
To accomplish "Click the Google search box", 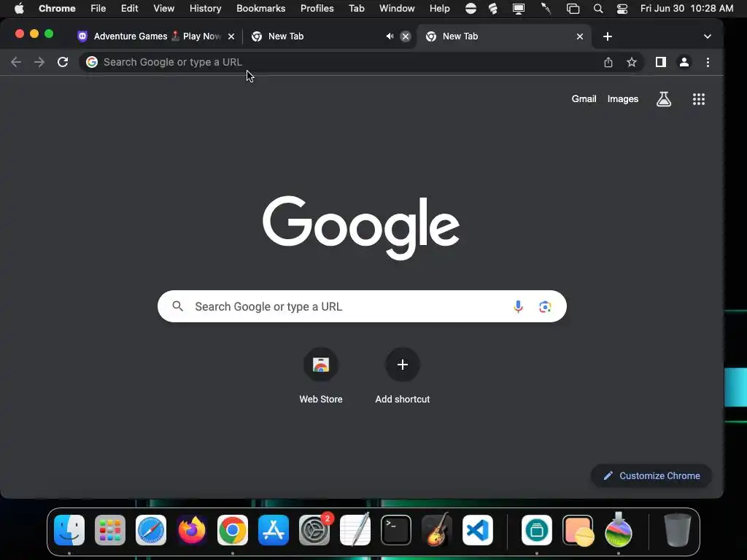I will [362, 306].
